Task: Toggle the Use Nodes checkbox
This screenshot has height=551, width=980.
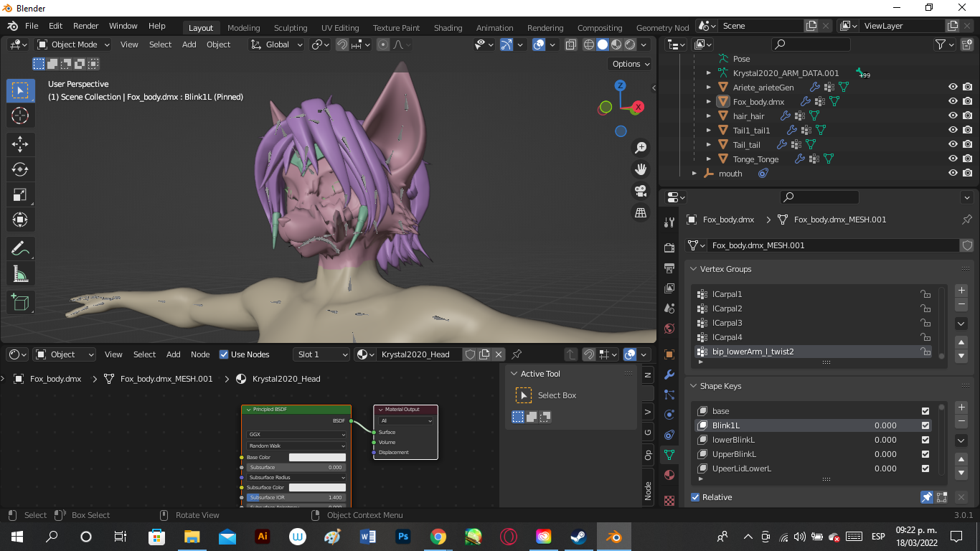Action: click(224, 354)
